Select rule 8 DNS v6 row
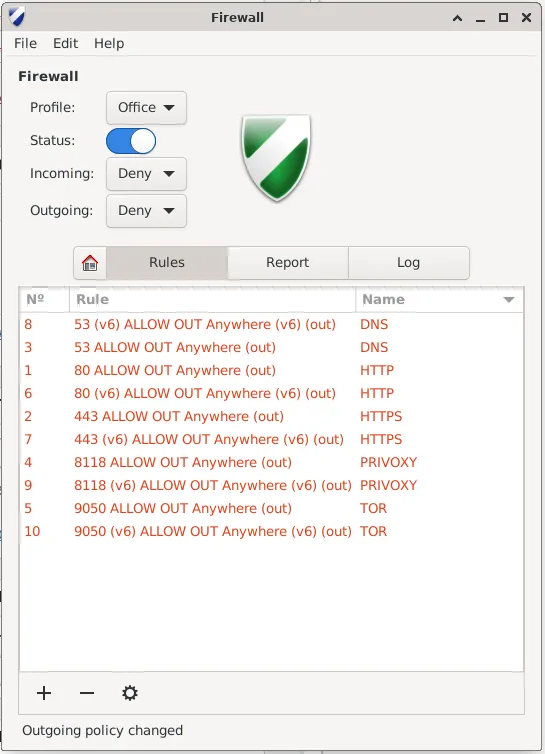Screen dimensions: 545x754 tap(271, 325)
